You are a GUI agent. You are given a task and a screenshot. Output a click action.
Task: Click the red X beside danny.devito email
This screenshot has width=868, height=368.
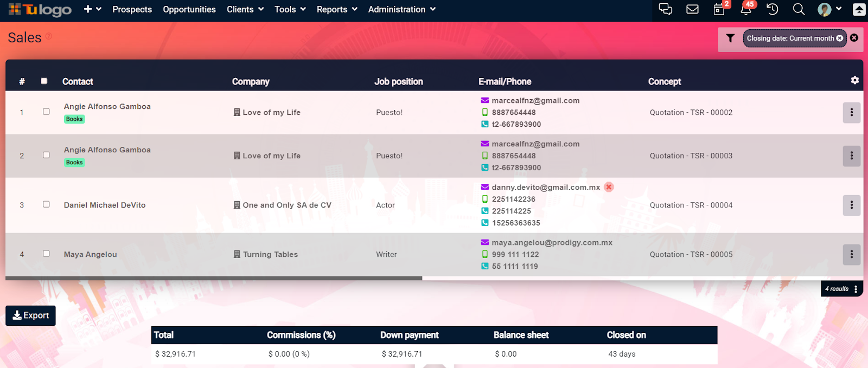coord(609,187)
